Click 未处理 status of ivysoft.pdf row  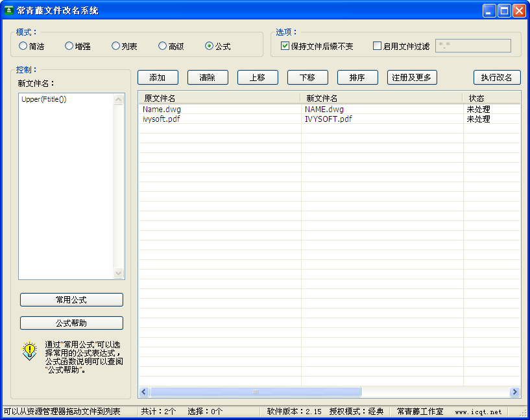tap(478, 119)
